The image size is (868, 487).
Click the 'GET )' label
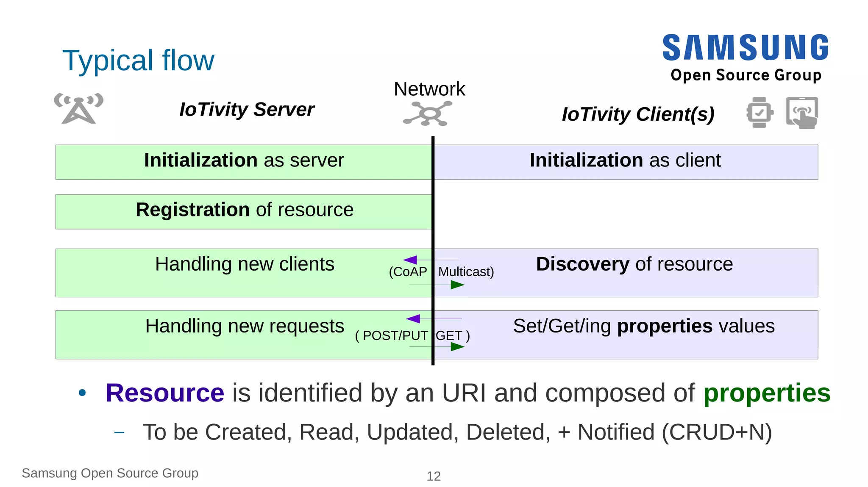coord(453,335)
